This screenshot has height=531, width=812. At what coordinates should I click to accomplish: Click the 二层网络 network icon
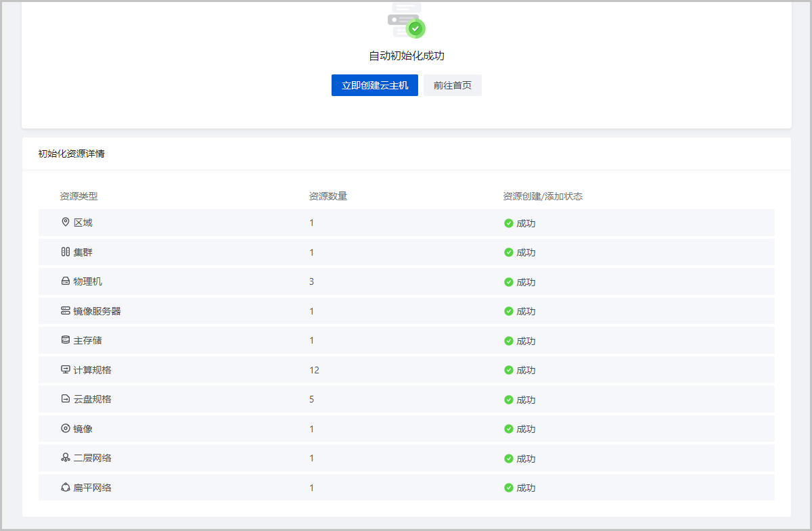[x=66, y=458]
